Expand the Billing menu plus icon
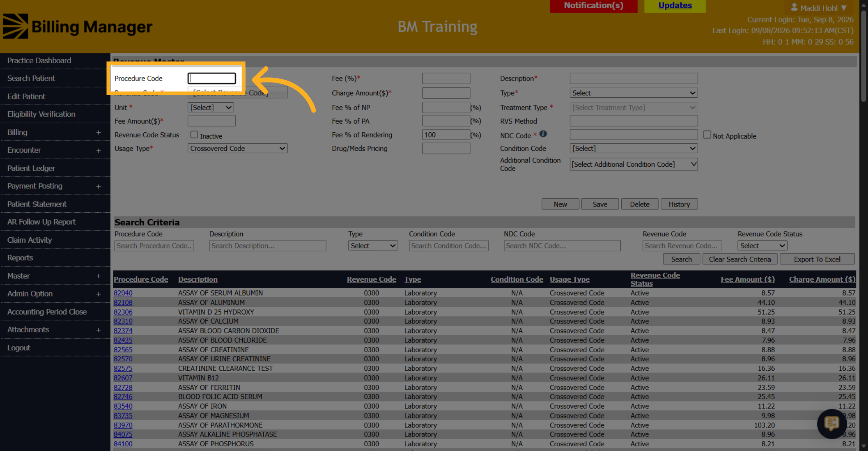The height and width of the screenshot is (451, 868). tap(98, 133)
